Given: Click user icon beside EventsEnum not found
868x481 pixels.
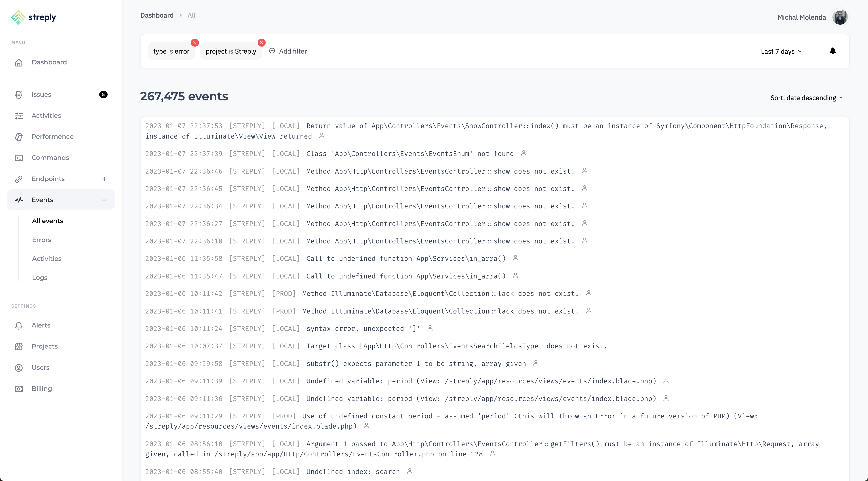Looking at the screenshot, I should 523,153.
